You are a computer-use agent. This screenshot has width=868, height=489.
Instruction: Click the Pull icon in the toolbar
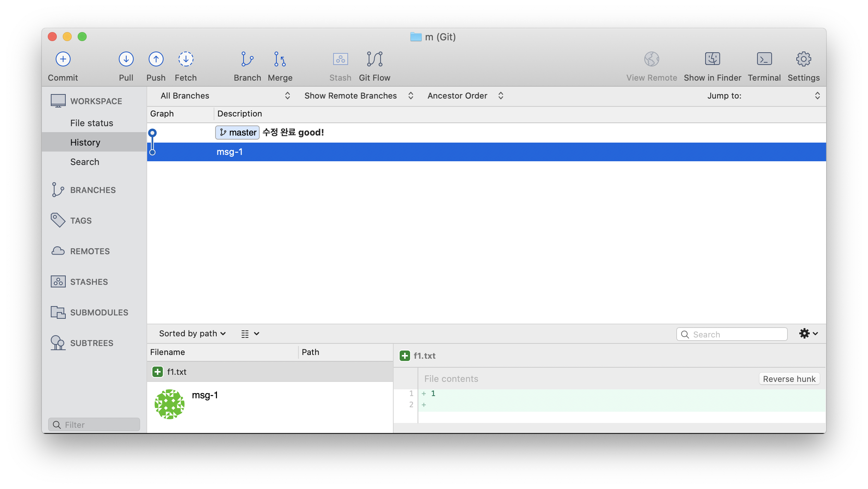tap(126, 59)
